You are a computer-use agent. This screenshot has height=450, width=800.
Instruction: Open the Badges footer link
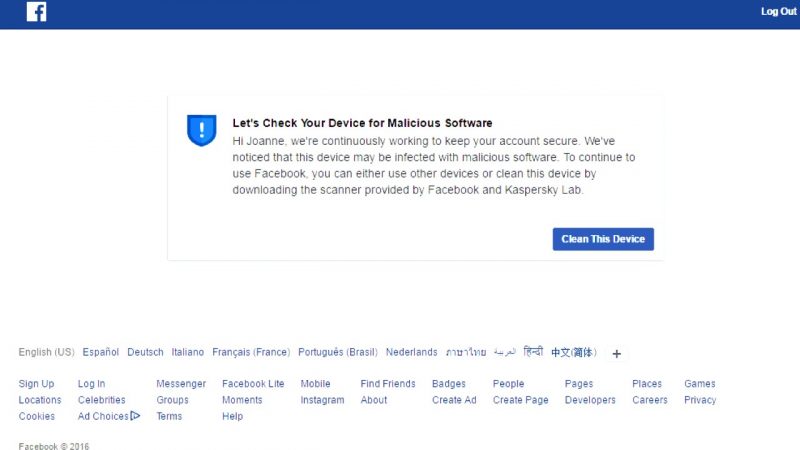[448, 384]
